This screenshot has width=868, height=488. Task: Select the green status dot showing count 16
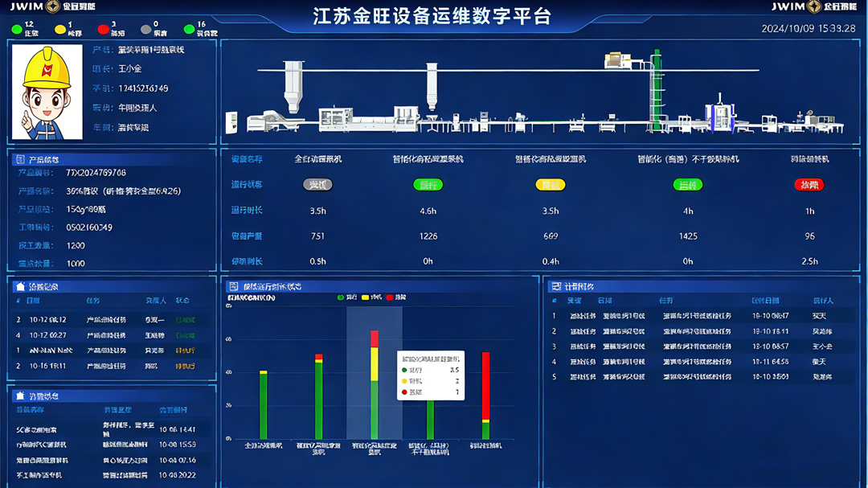click(x=189, y=29)
